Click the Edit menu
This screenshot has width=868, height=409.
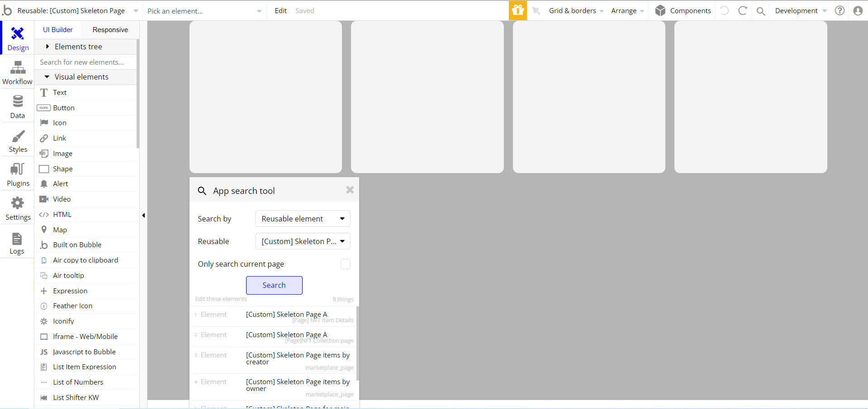coord(281,11)
